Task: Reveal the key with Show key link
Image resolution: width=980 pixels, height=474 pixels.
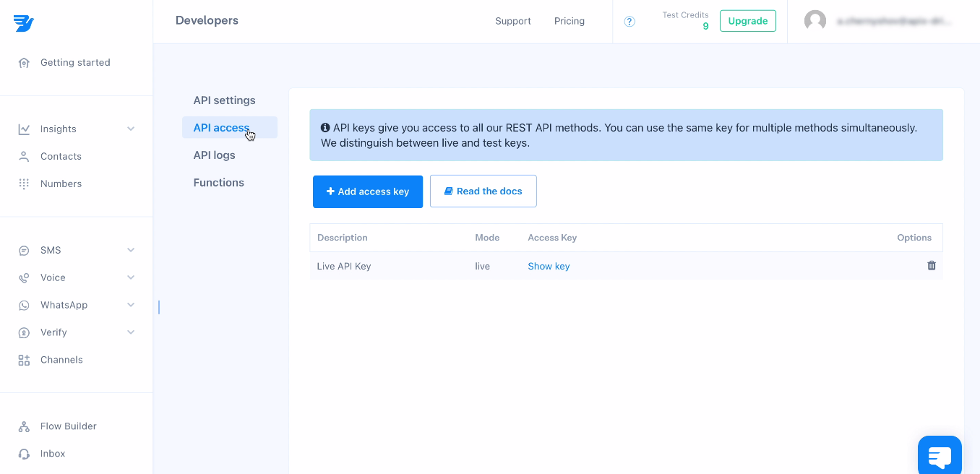Action: (549, 267)
